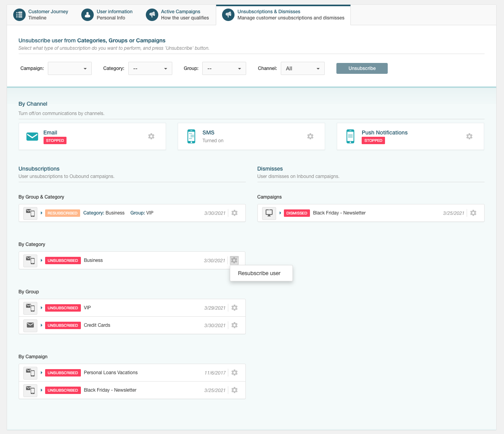Click channel icon on unsubscribed Black Friday row
Screen dimensions: 504x434
click(x=30, y=390)
